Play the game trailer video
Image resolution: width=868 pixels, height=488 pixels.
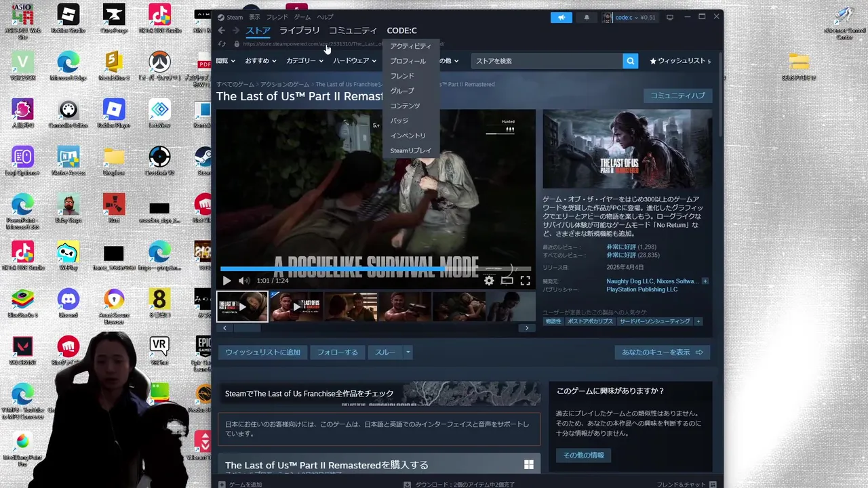click(226, 281)
